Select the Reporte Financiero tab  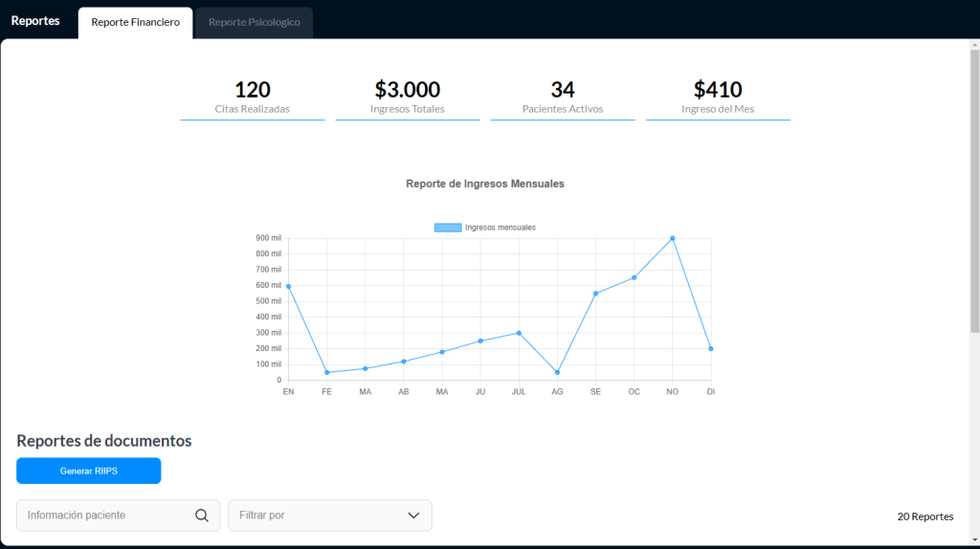(135, 22)
